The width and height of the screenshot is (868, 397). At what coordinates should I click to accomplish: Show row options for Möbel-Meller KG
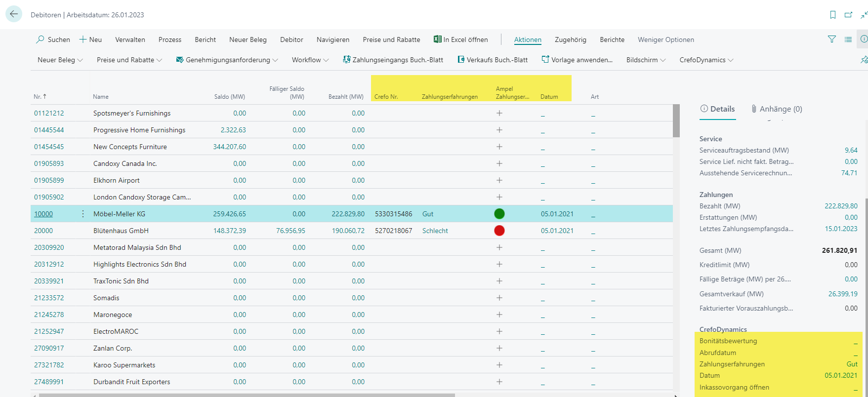(83, 214)
